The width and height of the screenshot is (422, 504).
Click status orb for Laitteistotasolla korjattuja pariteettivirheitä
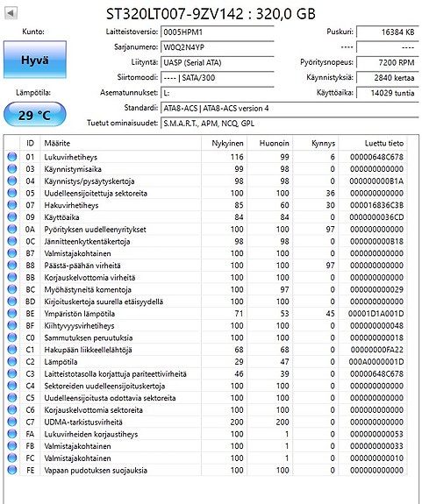tap(12, 373)
